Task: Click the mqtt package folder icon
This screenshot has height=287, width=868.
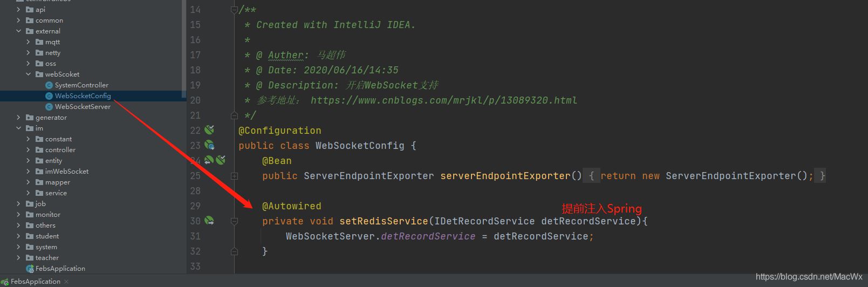Action: 39,42
